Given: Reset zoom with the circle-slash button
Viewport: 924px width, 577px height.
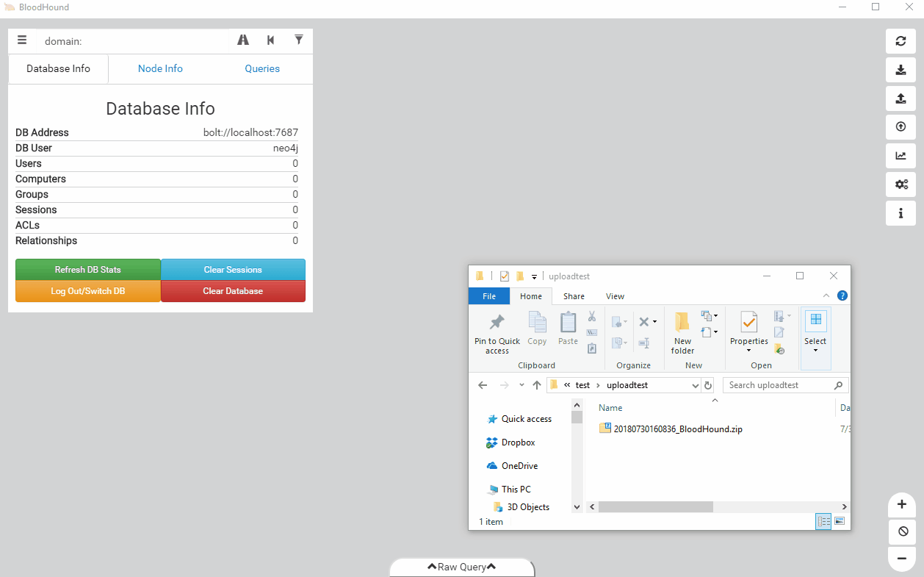Looking at the screenshot, I should (x=902, y=531).
